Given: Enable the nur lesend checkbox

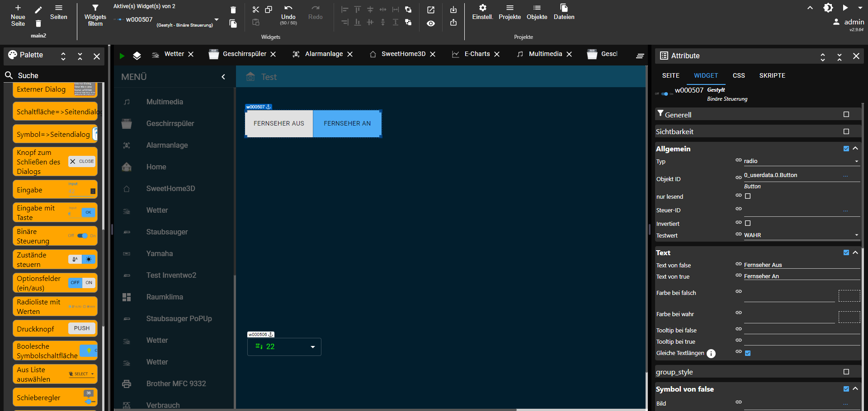Looking at the screenshot, I should coord(748,196).
